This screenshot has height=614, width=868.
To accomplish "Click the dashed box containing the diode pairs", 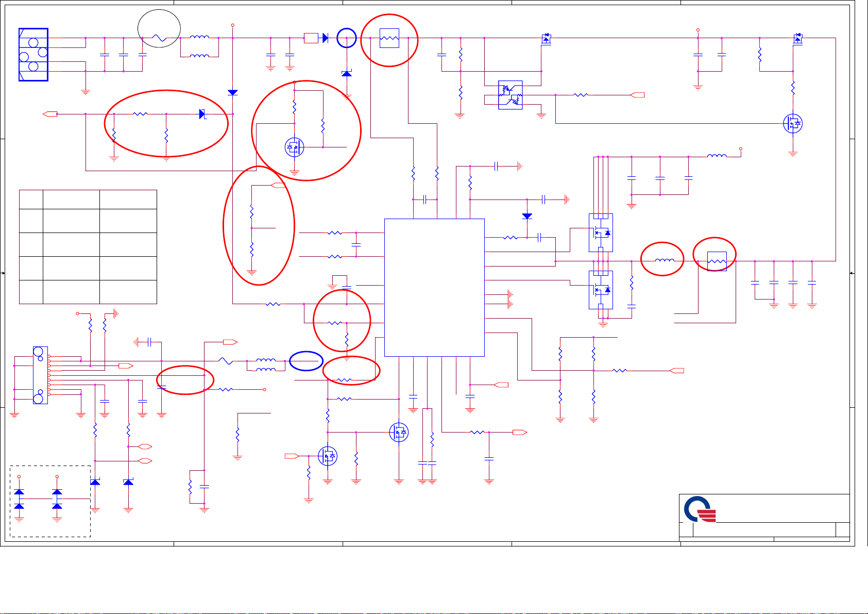I will tap(50, 502).
